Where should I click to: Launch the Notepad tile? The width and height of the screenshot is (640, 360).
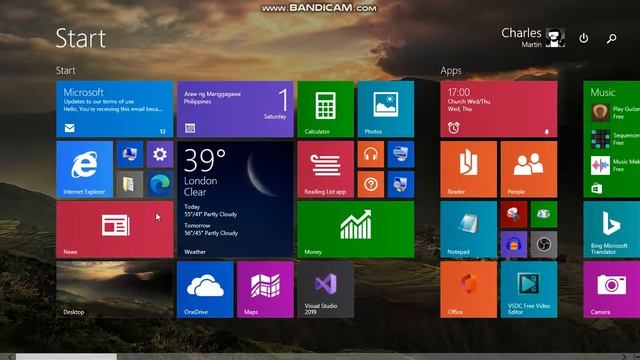[469, 229]
